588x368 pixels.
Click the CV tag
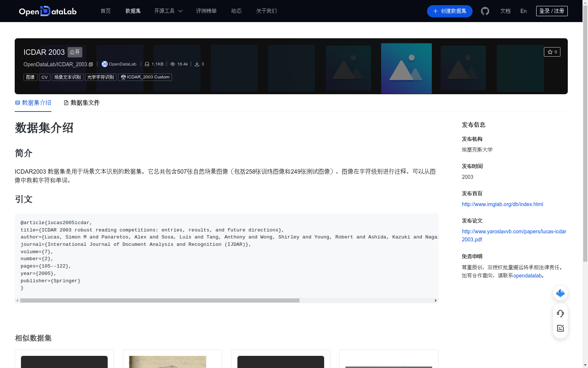[x=44, y=77]
